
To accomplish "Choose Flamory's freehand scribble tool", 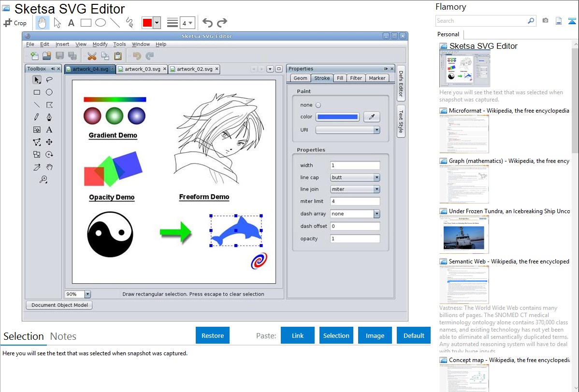I will tap(130, 23).
